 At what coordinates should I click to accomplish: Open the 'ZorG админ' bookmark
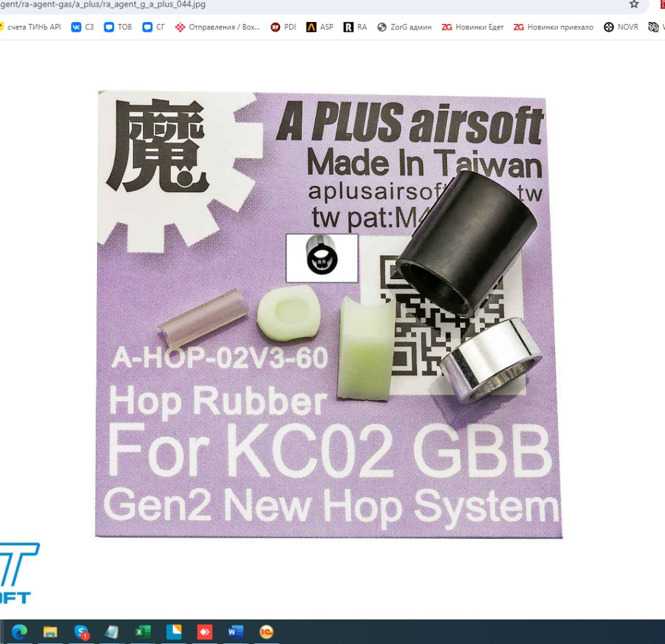tap(404, 27)
